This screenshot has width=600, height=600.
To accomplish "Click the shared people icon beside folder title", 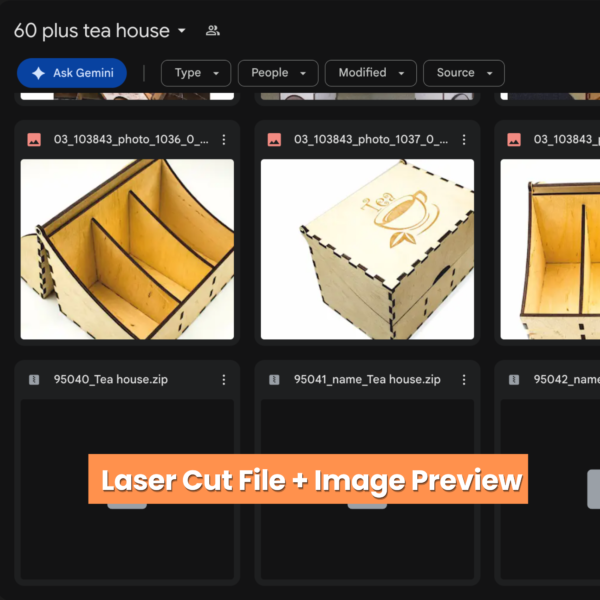I will [x=213, y=31].
